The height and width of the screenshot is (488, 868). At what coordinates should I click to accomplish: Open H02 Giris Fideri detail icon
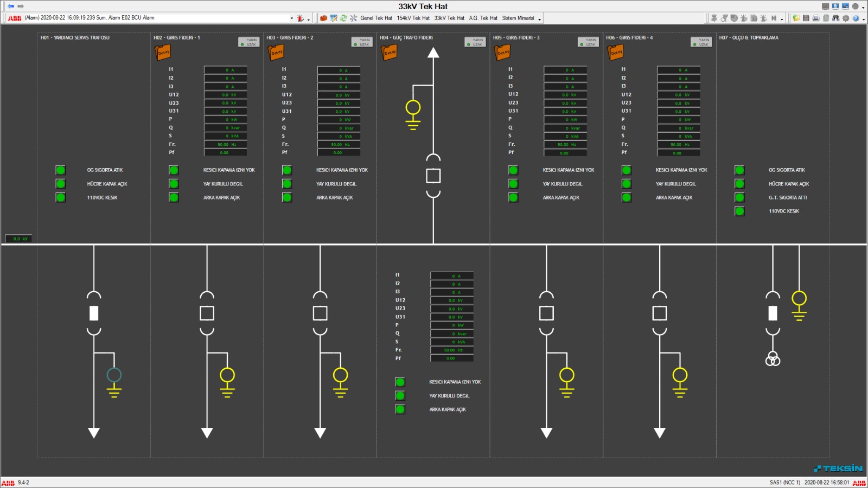pyautogui.click(x=163, y=53)
